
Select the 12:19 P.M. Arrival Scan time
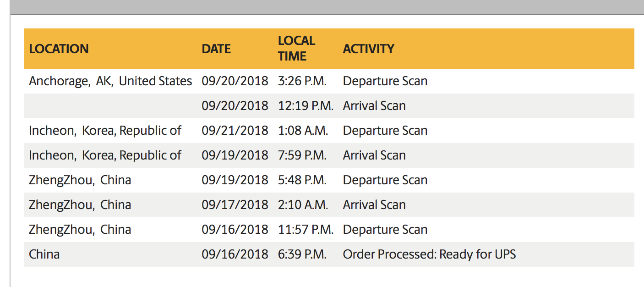pyautogui.click(x=306, y=106)
